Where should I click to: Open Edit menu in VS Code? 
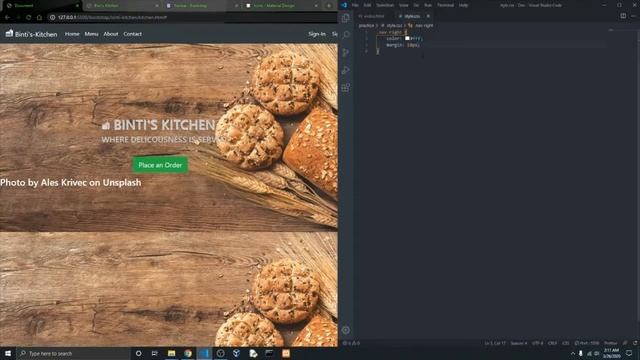pos(367,5)
